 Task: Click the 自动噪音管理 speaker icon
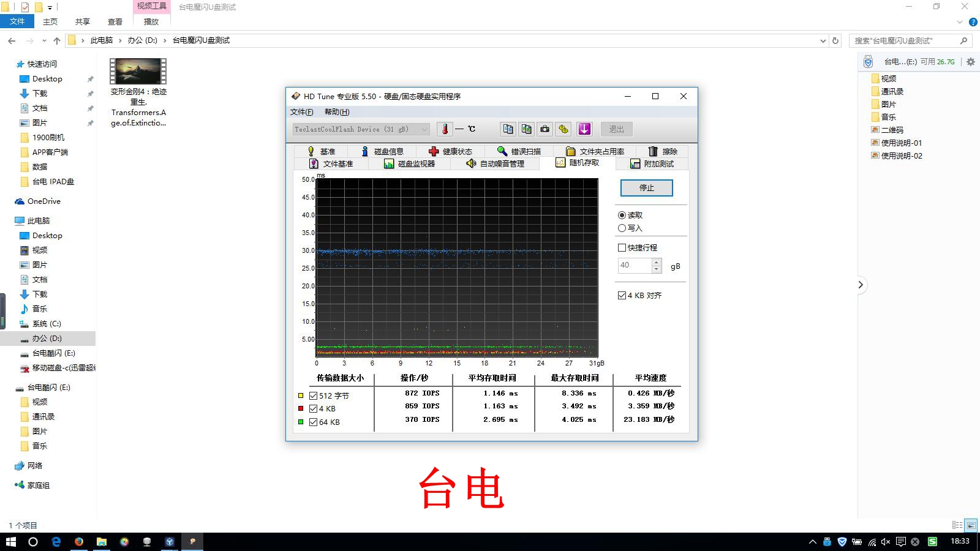click(471, 163)
